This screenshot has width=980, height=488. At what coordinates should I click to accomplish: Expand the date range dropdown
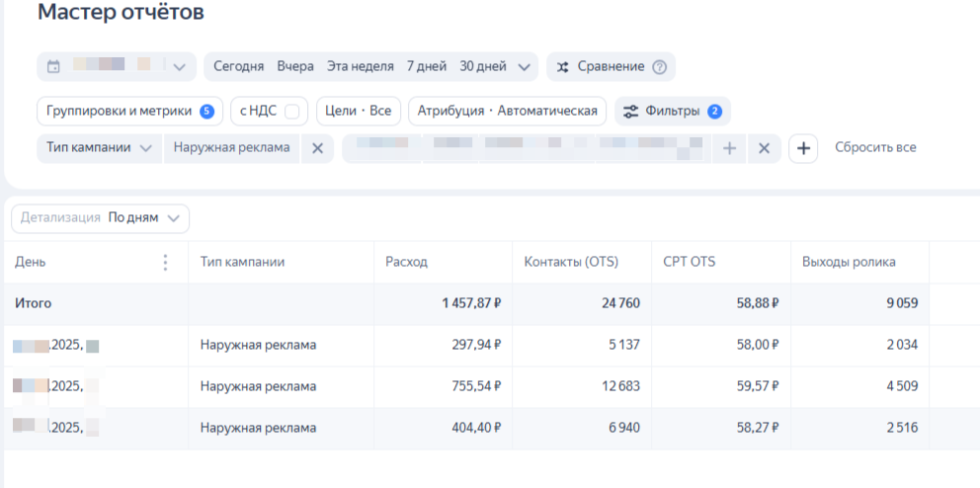[179, 67]
